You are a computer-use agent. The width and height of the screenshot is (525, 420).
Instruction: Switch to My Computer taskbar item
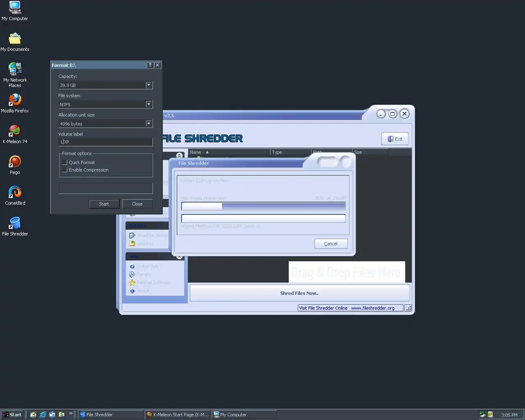coord(244,415)
